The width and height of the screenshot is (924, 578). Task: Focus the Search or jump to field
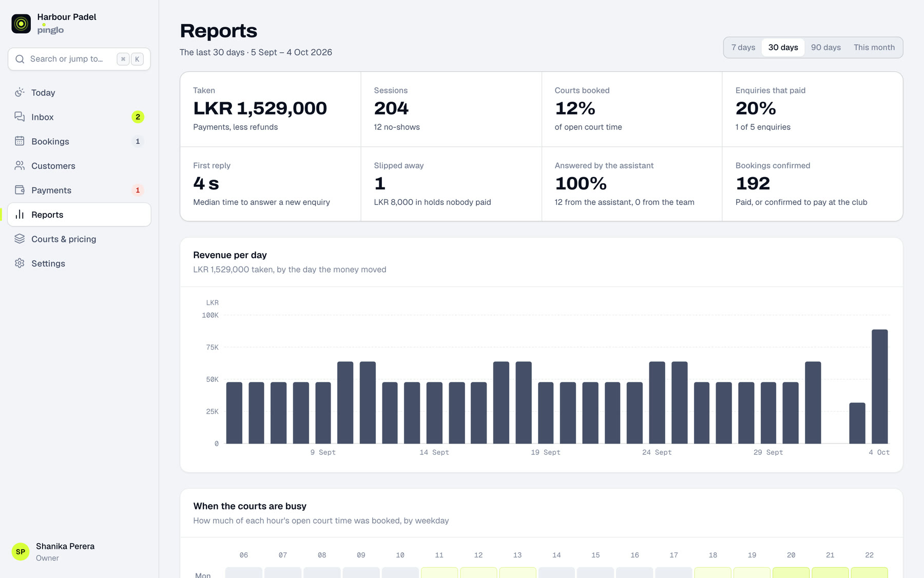79,59
